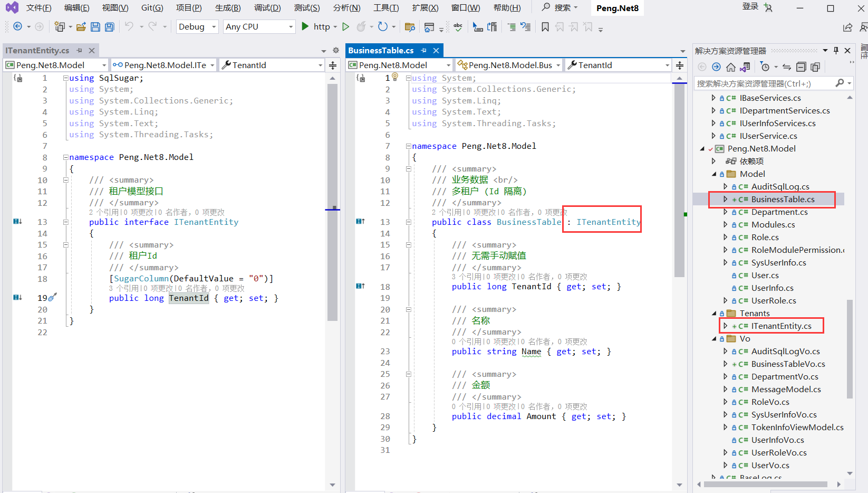Collapse the Vo folder node
Screen dimensions: 868x493
pos(714,339)
